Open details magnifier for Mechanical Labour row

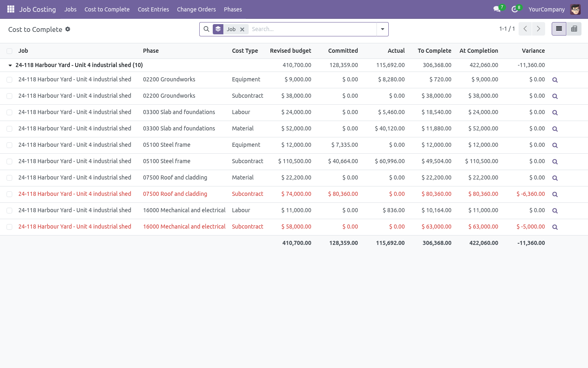coord(555,211)
